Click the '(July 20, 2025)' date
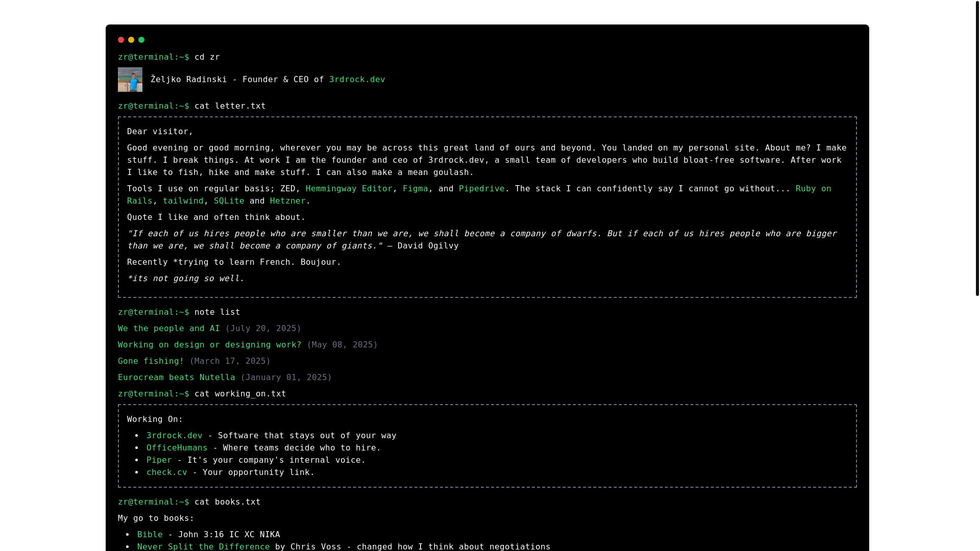 pos(263,329)
